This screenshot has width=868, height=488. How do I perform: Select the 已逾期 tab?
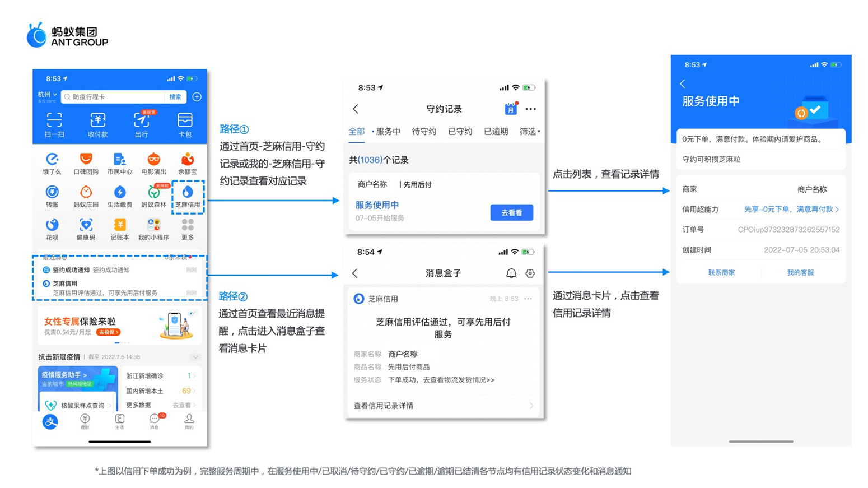pos(496,132)
